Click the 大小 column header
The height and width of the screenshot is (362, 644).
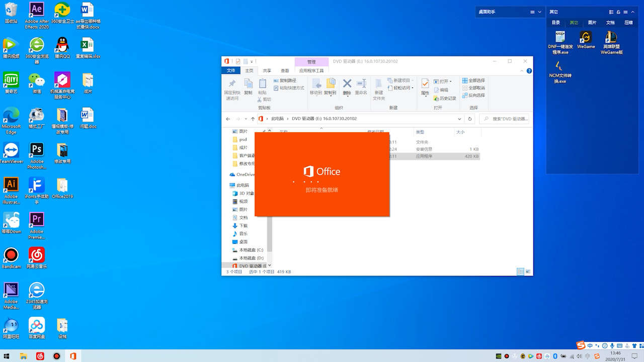pyautogui.click(x=460, y=132)
